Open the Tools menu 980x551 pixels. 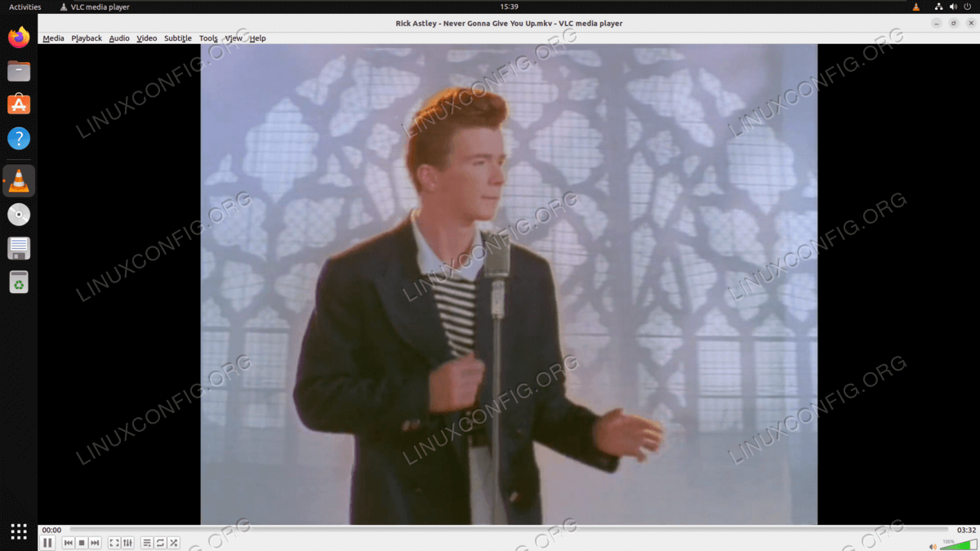[x=208, y=38]
